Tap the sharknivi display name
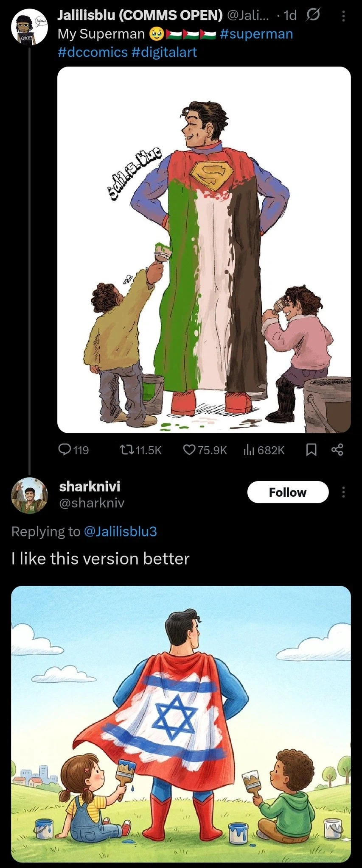The image size is (362, 868). click(90, 486)
